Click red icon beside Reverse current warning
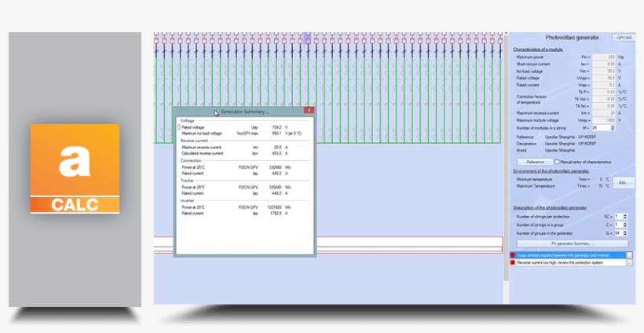 click(x=513, y=262)
